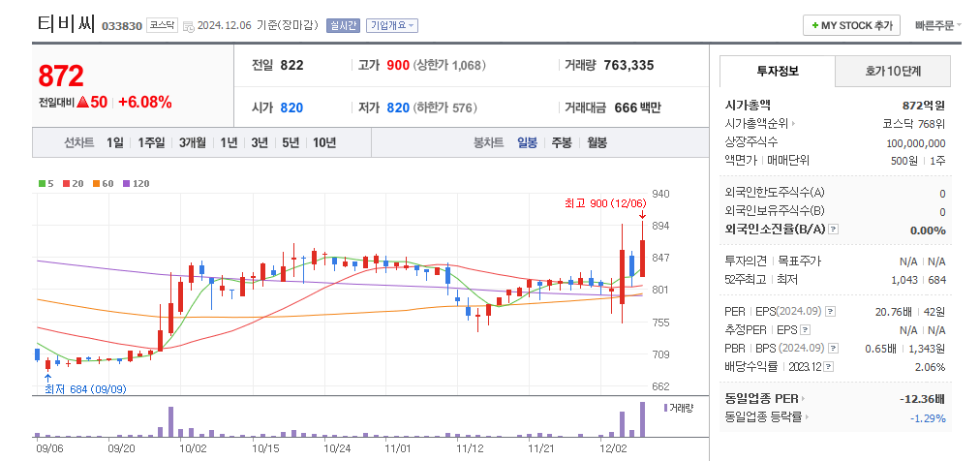Click the arrow icon after 동일업종 PER
Screen dimensions: 980x461
point(804,399)
